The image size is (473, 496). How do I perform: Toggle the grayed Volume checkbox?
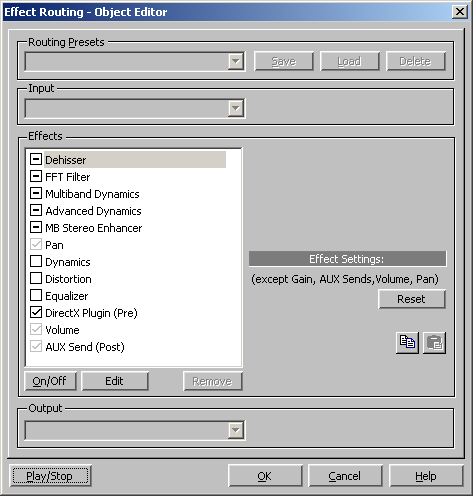click(36, 329)
